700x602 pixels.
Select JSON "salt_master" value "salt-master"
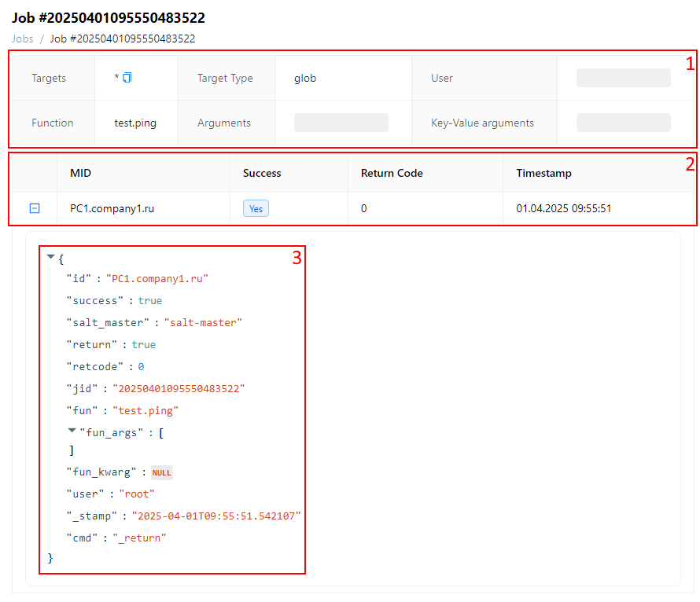[203, 322]
